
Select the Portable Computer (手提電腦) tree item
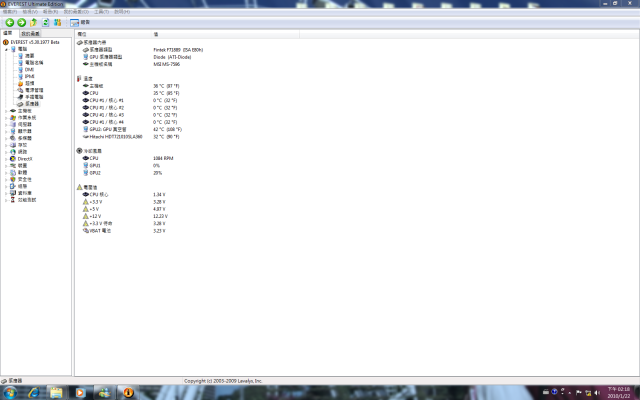30,97
